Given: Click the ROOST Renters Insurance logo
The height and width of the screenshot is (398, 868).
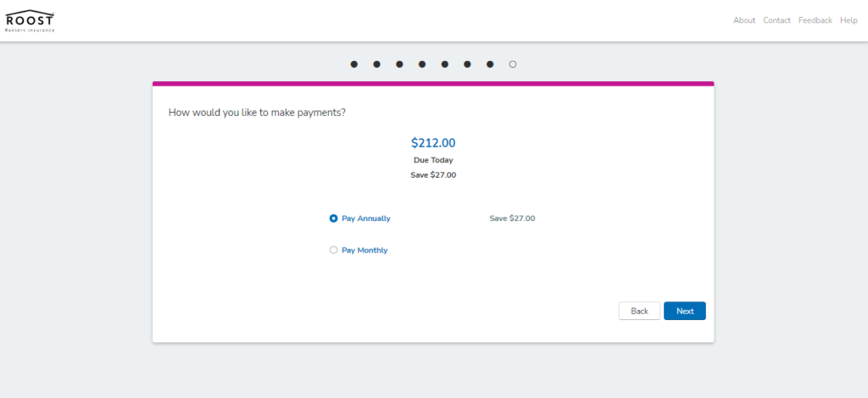Looking at the screenshot, I should tap(30, 20).
